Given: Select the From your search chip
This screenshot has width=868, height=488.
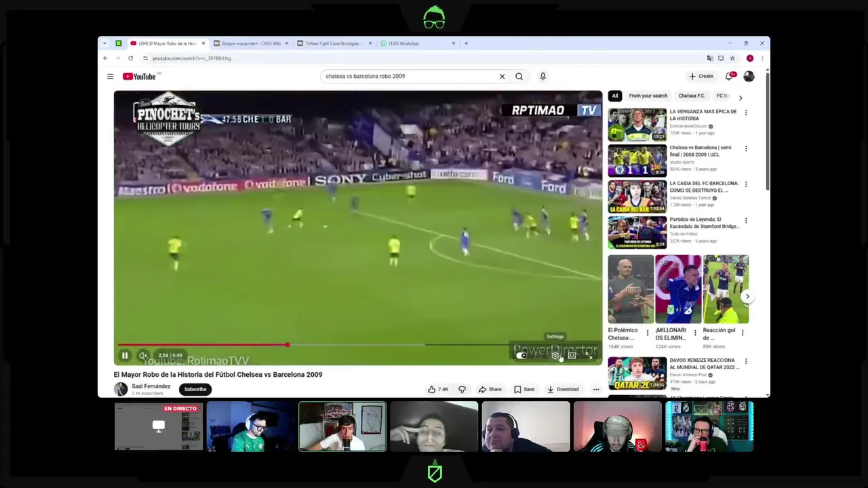Looking at the screenshot, I should pyautogui.click(x=648, y=96).
